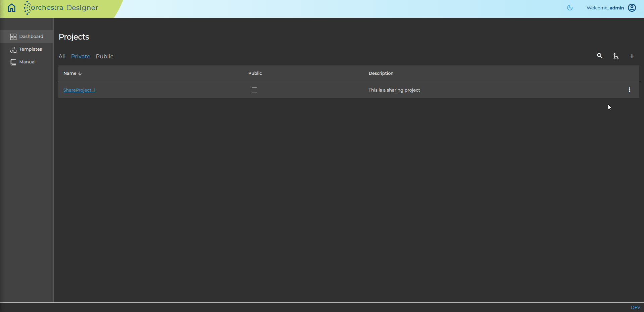644x312 pixels.
Task: Toggle dark mode moon icon
Action: point(570,8)
